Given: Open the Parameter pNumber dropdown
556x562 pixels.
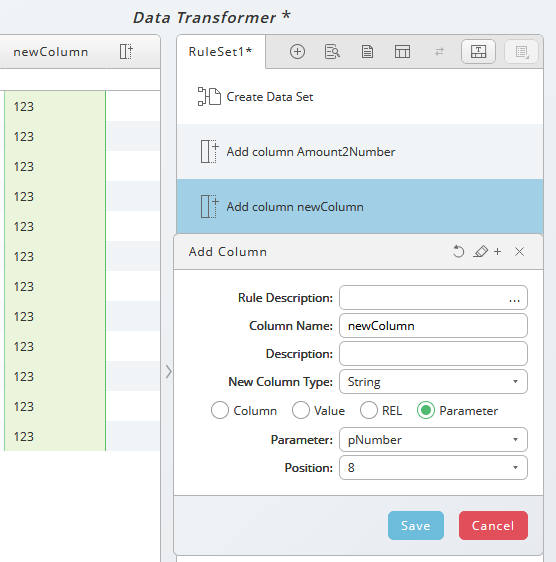Looking at the screenshot, I should [433, 440].
